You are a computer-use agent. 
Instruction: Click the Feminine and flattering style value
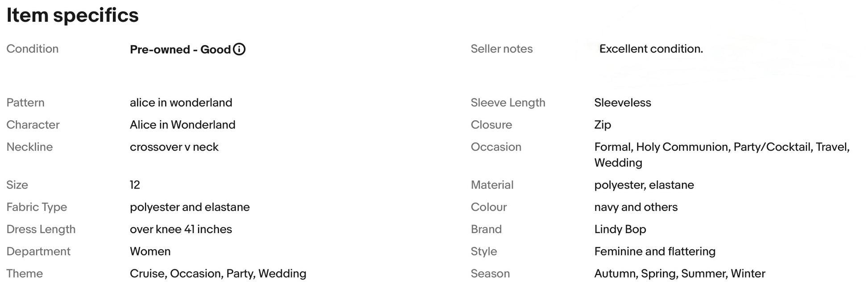click(654, 251)
